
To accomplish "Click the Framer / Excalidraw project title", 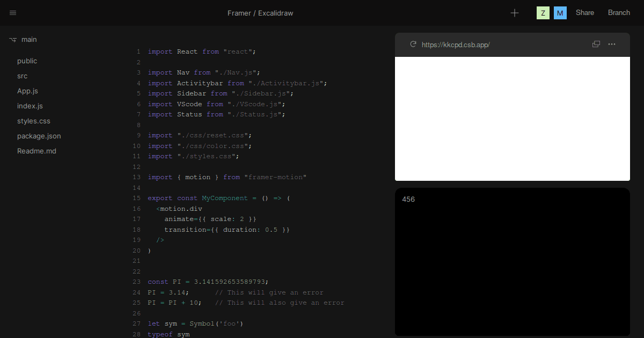I will point(260,13).
